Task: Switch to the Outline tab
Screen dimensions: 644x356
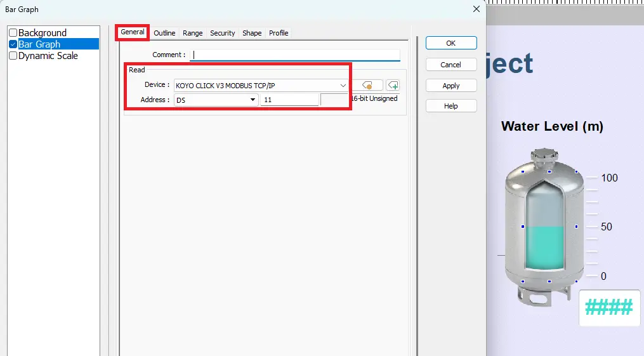Action: (x=164, y=33)
